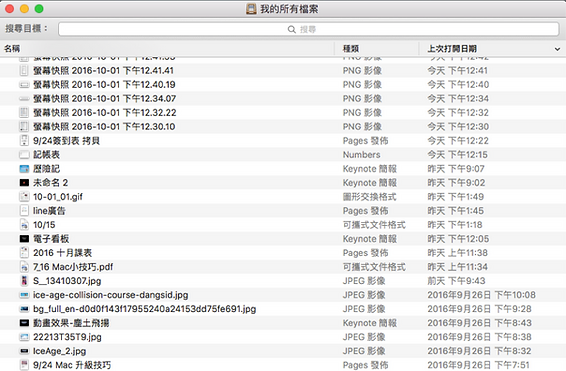Click Pages icon of 9/24 Mac 升級技巧

(x=24, y=365)
